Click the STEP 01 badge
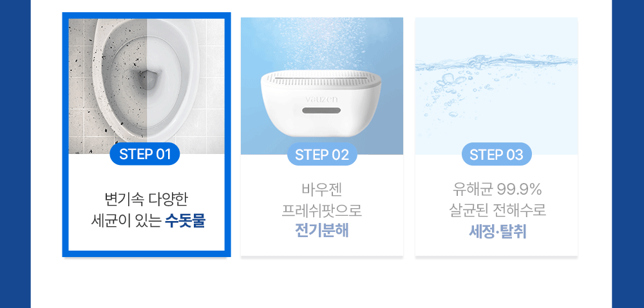This screenshot has height=308, width=644. (144, 154)
